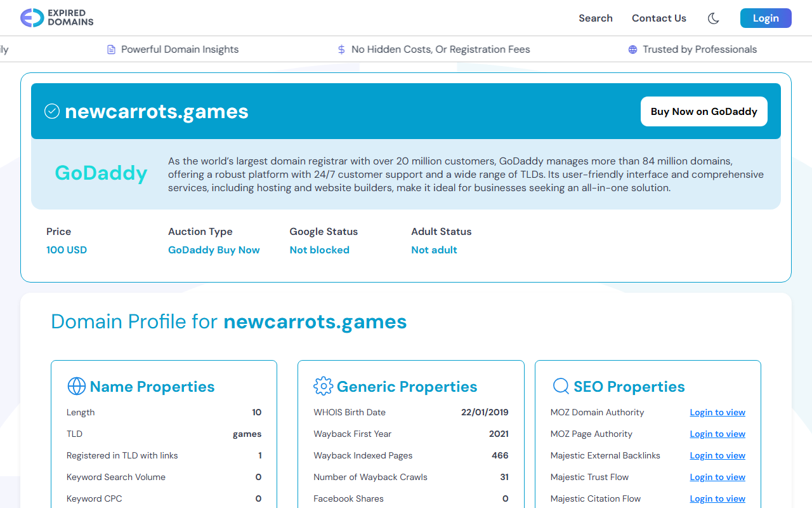Click the globe icon by Trusted by Professionals
812x508 pixels.
point(632,50)
